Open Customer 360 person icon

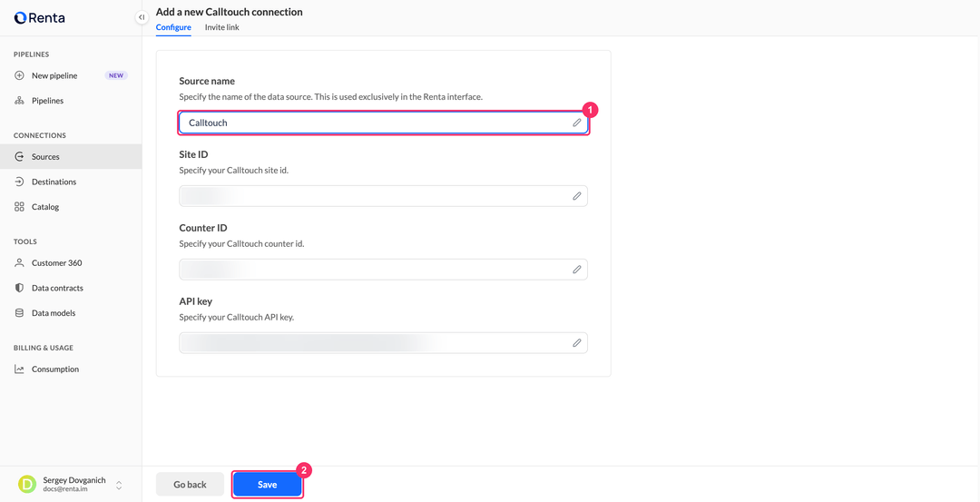pos(19,263)
